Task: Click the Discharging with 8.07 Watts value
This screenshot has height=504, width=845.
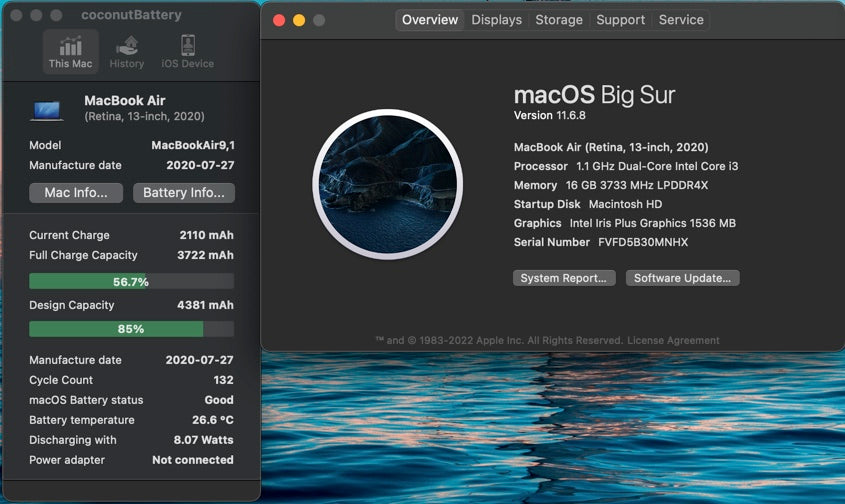Action: (x=203, y=440)
